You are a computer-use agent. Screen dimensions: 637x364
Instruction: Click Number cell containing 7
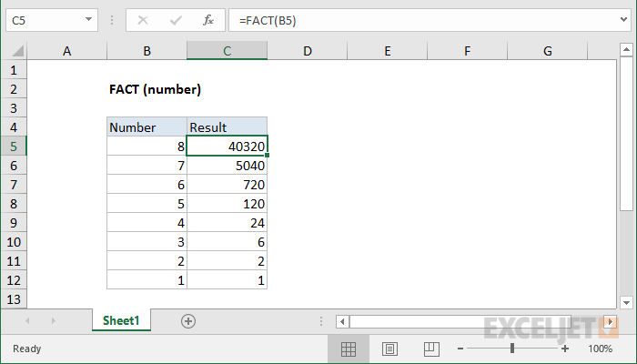click(147, 166)
